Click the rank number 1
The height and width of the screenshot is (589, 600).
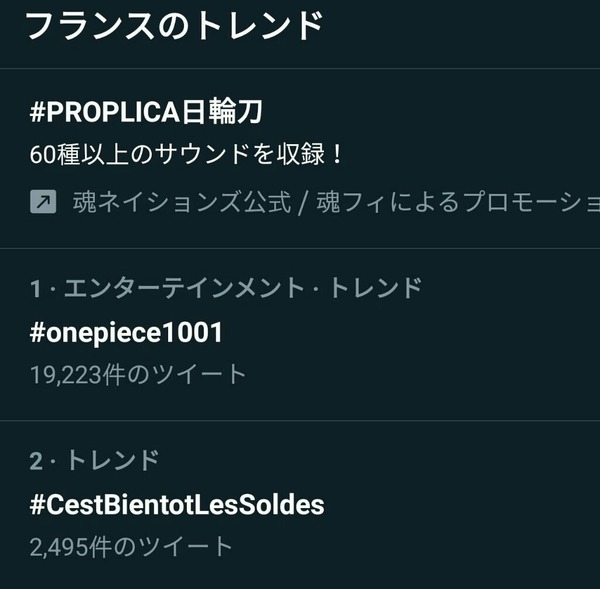pos(36,289)
